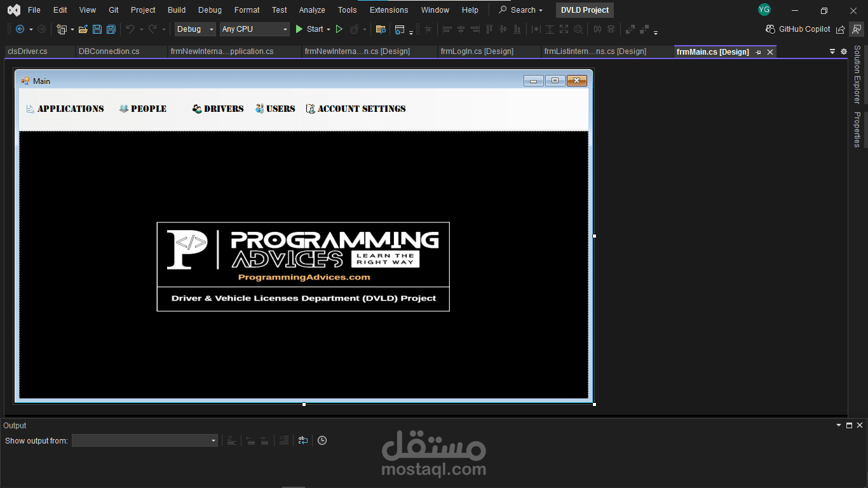Screen dimensions: 868x488
Task: Open the New Project toolbar icon
Action: coord(62,29)
